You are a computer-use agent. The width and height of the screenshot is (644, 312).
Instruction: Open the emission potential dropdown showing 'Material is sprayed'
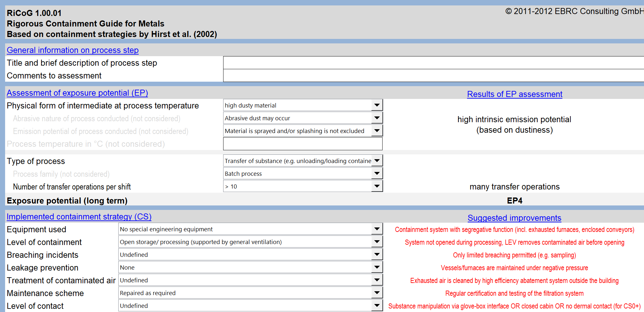[x=377, y=130]
